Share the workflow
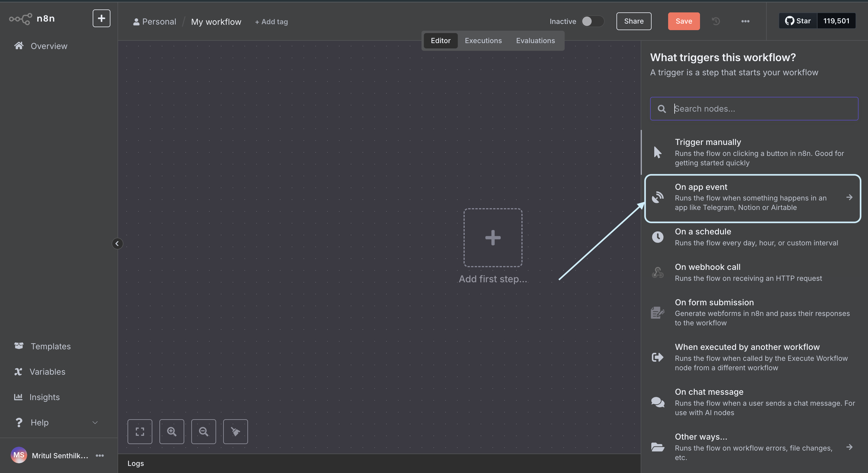The height and width of the screenshot is (473, 868). [634, 21]
